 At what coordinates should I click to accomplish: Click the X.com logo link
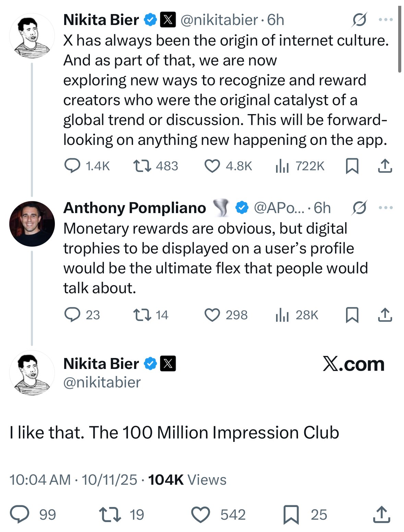[353, 364]
